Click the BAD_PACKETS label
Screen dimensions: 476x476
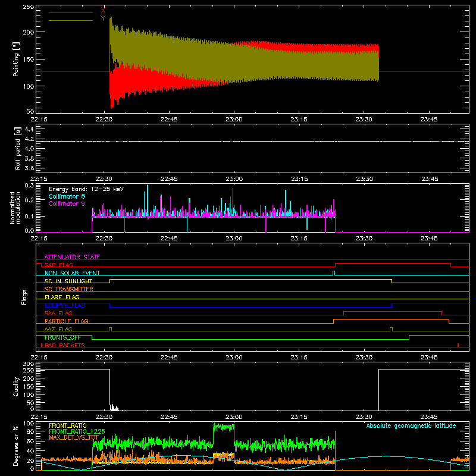click(65, 345)
